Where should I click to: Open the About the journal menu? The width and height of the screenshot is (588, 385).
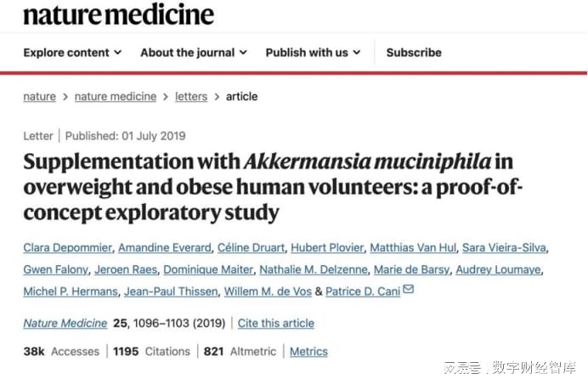click(x=194, y=53)
